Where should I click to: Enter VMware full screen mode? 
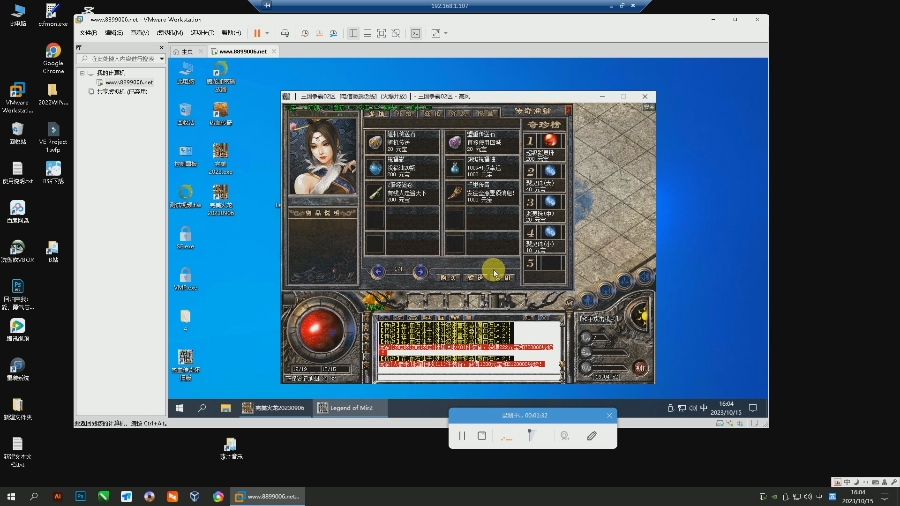[381, 33]
